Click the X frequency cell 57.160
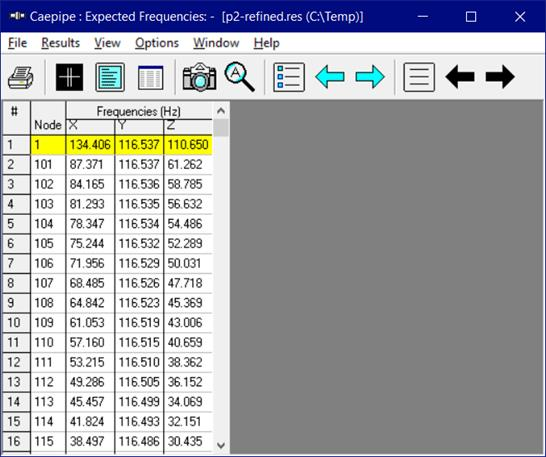Viewport: 546px width, 457px height. [x=90, y=342]
